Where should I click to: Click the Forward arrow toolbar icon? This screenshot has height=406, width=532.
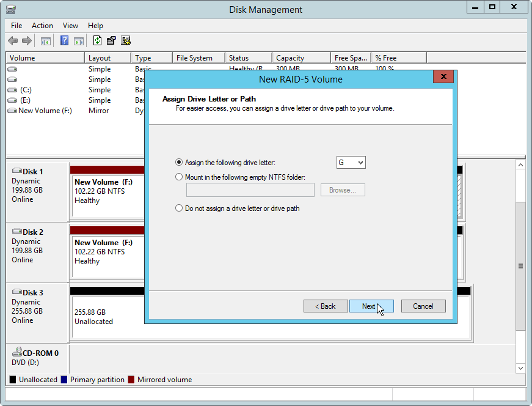click(27, 41)
